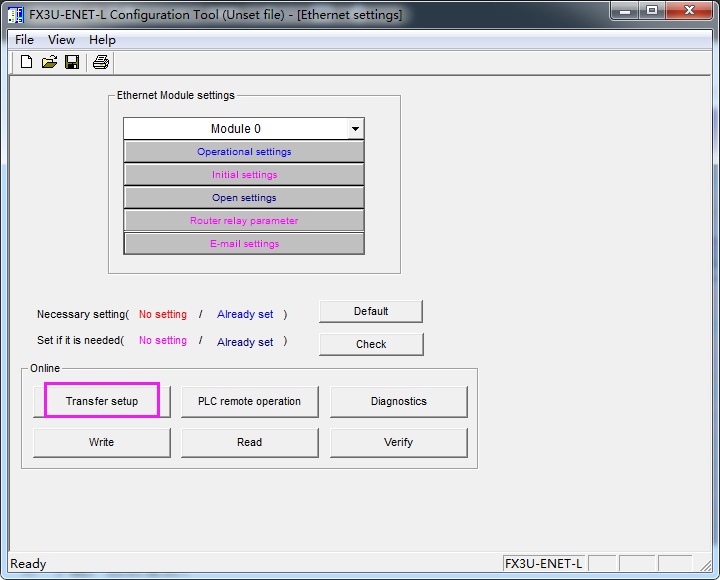The height and width of the screenshot is (580, 720).
Task: Minimize the Configuration Tool window
Action: tap(624, 11)
